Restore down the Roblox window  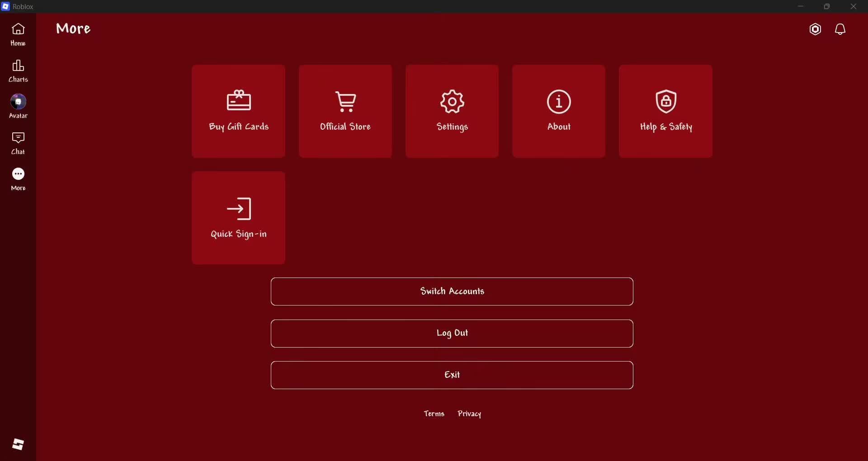point(827,6)
